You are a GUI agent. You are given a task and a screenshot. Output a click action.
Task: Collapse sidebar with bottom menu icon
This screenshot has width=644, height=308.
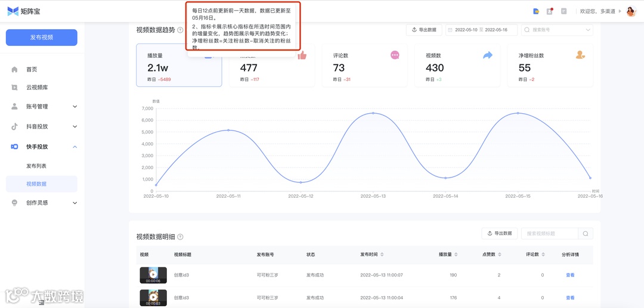(x=42, y=303)
